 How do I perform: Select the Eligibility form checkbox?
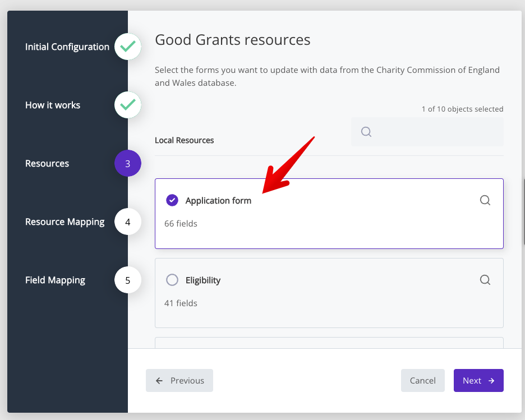pos(172,280)
